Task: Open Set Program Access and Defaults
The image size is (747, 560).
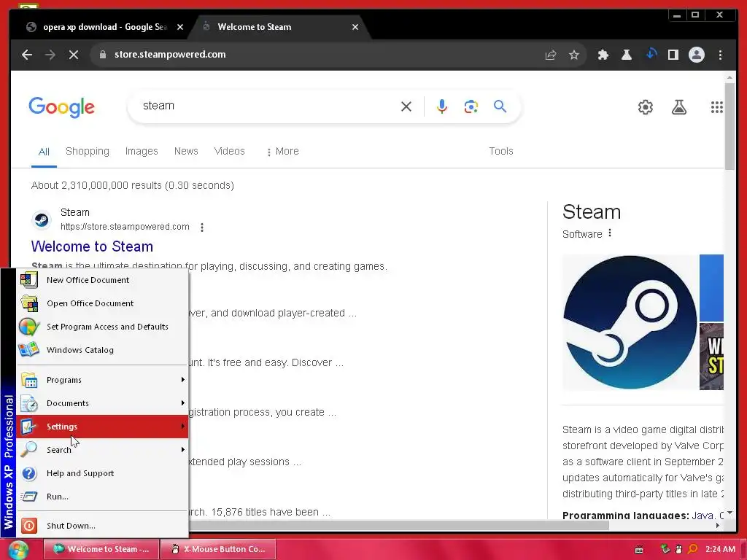Action: pos(103,327)
